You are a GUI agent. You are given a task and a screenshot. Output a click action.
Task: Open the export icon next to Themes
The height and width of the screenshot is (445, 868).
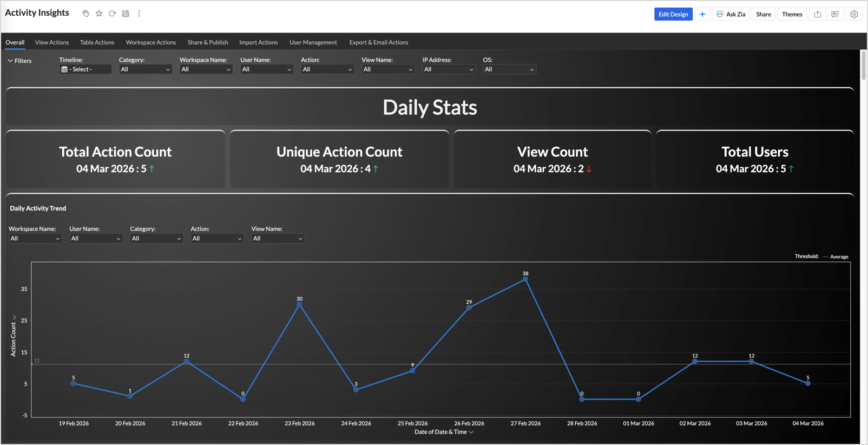[817, 14]
